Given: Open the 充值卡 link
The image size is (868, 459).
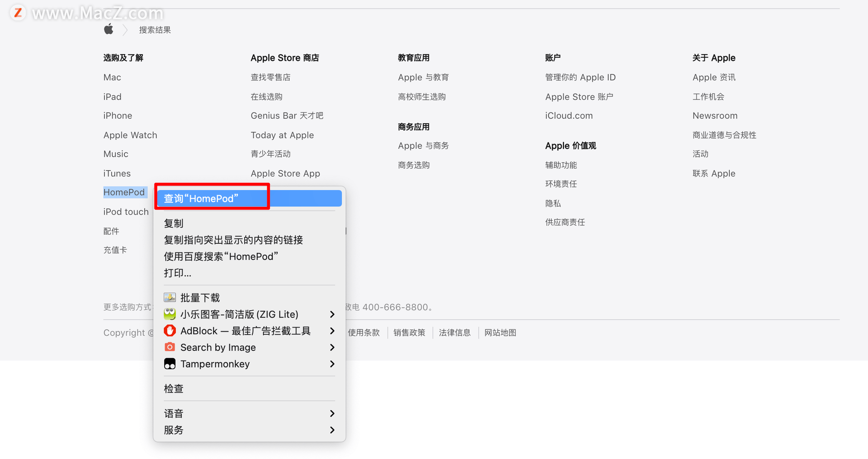Looking at the screenshot, I should [115, 250].
